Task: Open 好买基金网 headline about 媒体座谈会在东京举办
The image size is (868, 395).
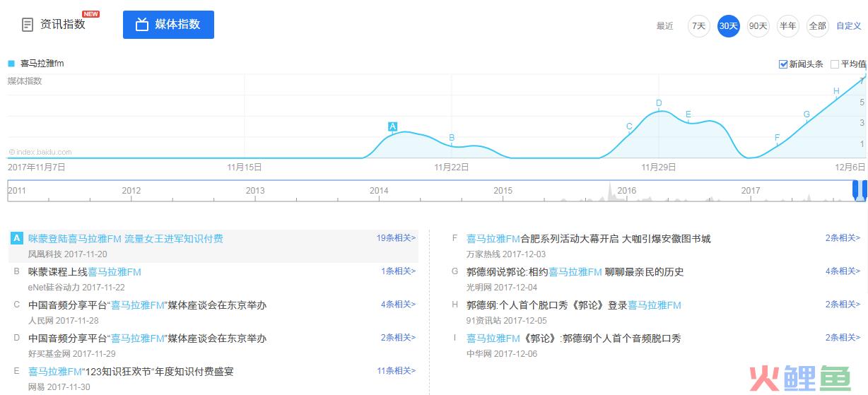Action: pyautogui.click(x=147, y=338)
